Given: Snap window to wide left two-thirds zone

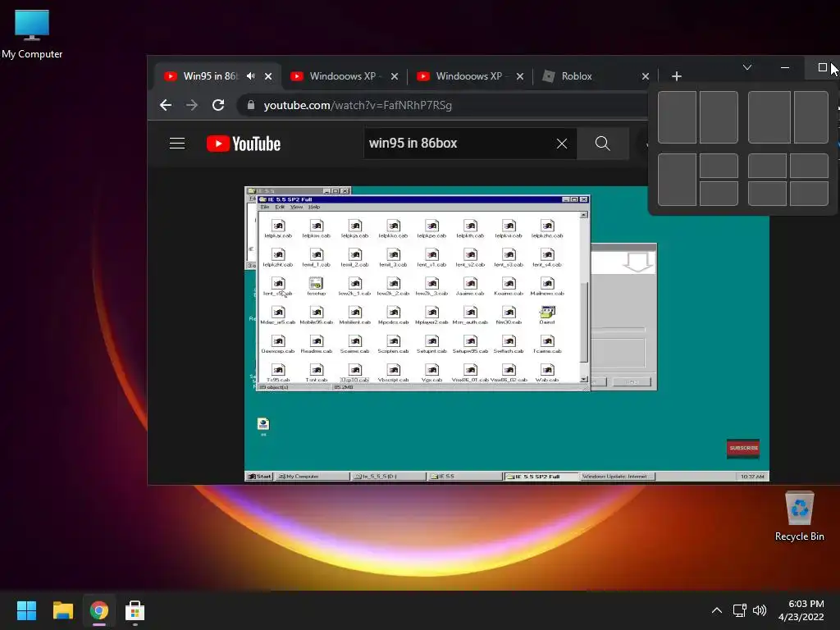Looking at the screenshot, I should tap(769, 117).
